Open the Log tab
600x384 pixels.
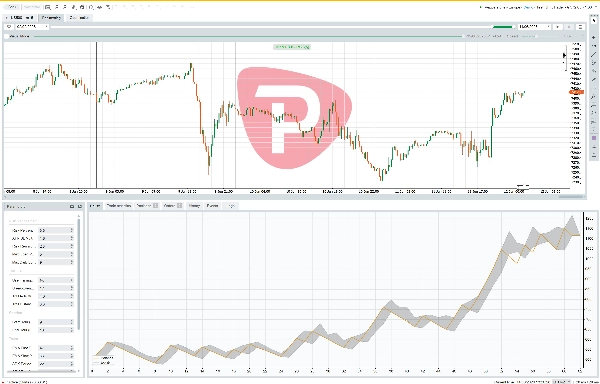pos(231,206)
